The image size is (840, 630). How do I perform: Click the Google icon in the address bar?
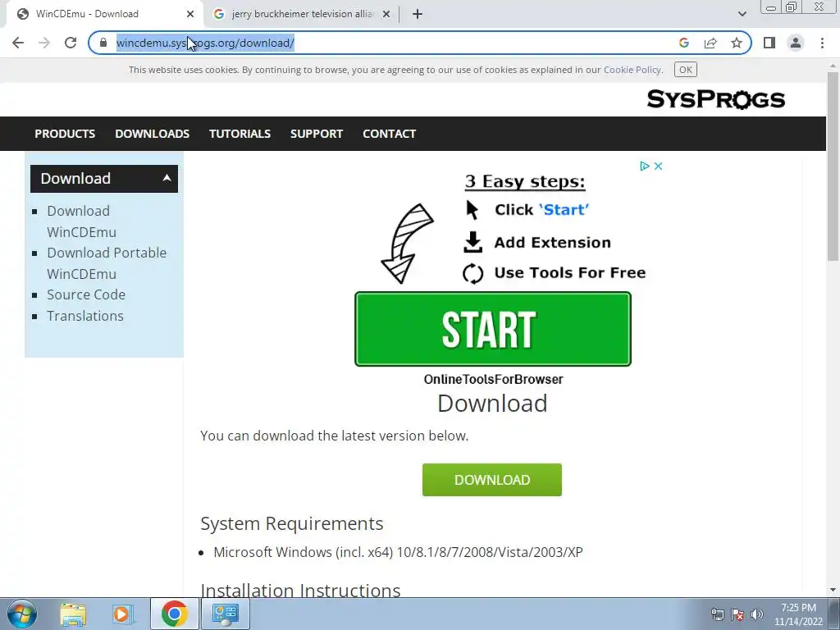click(683, 43)
